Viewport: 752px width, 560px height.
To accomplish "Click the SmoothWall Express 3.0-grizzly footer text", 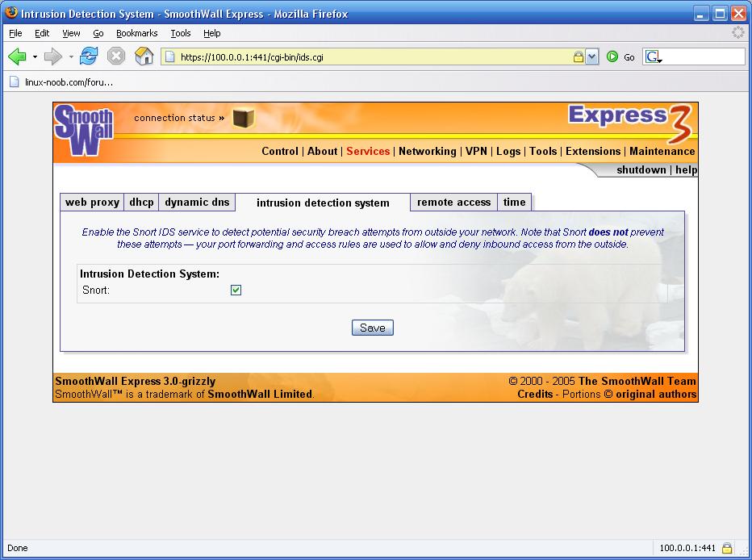I will (136, 381).
